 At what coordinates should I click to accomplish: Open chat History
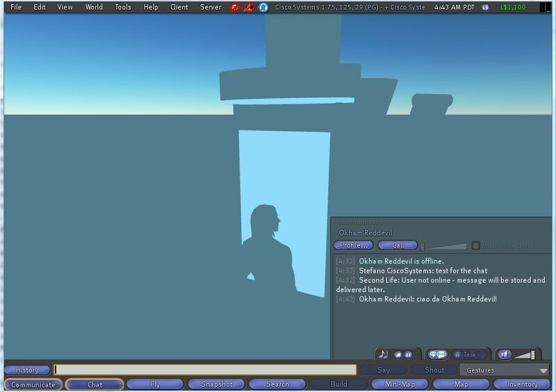pos(27,370)
